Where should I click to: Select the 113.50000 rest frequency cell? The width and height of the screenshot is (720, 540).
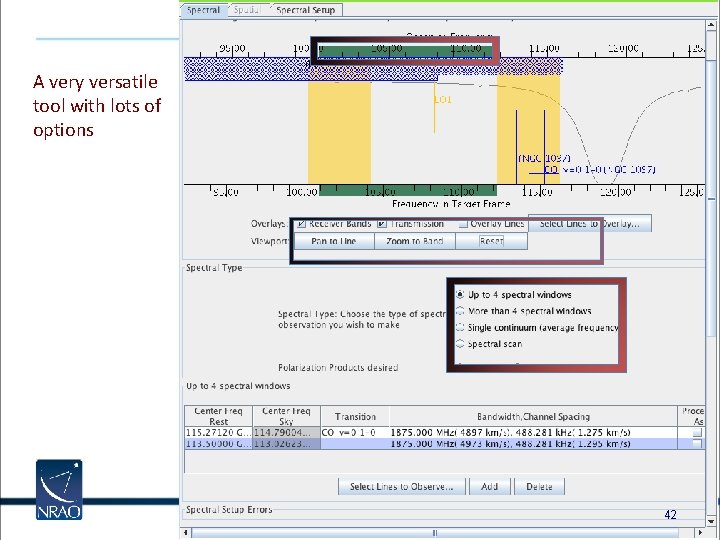[x=219, y=444]
